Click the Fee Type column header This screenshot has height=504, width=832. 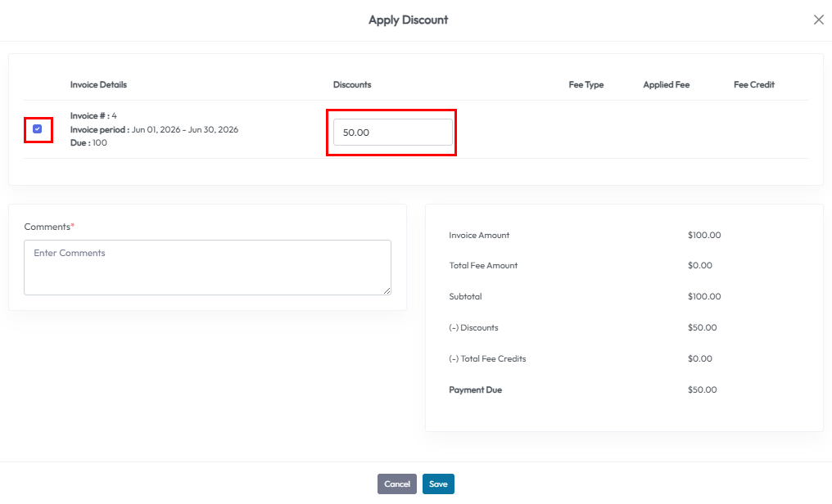pyautogui.click(x=586, y=85)
